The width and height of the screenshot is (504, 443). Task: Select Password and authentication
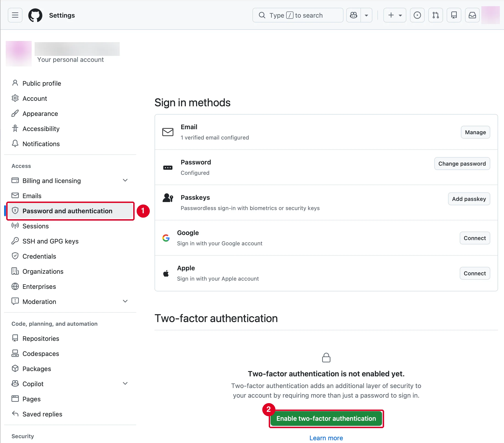coord(70,211)
